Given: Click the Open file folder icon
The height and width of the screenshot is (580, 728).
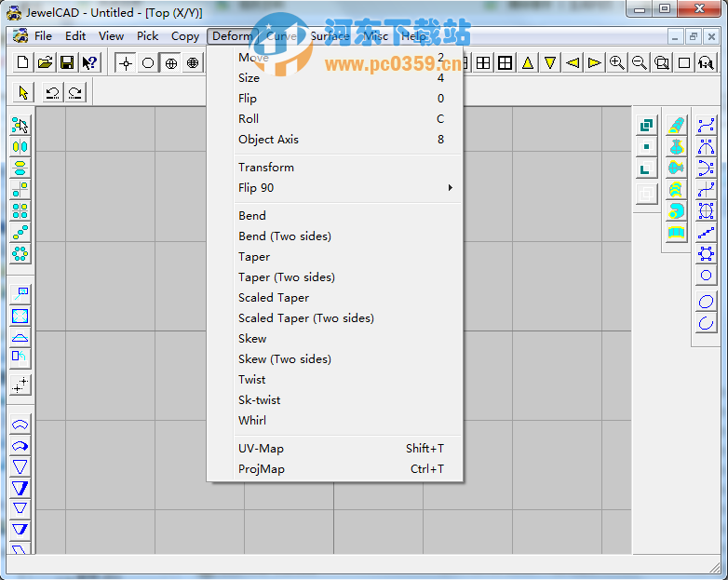Looking at the screenshot, I should coord(45,62).
